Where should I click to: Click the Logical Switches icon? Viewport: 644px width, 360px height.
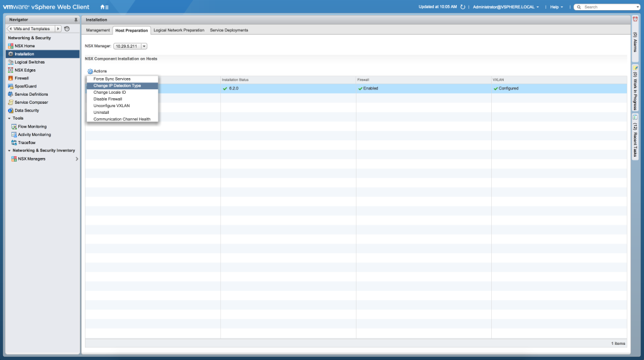11,62
